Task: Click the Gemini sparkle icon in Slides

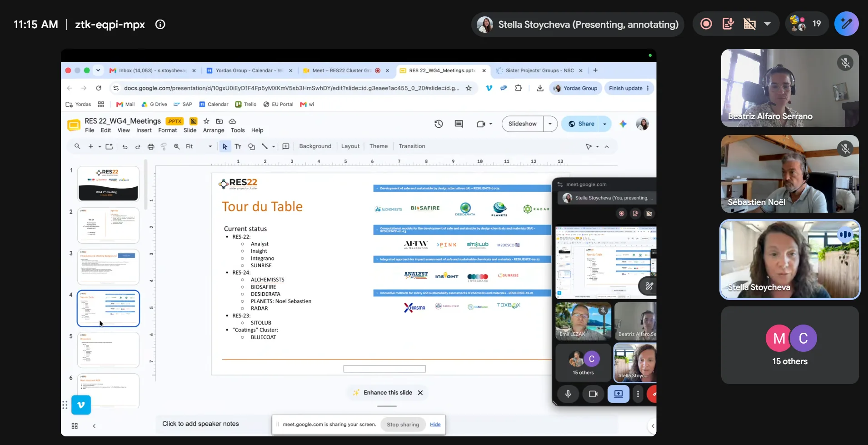Action: click(623, 124)
